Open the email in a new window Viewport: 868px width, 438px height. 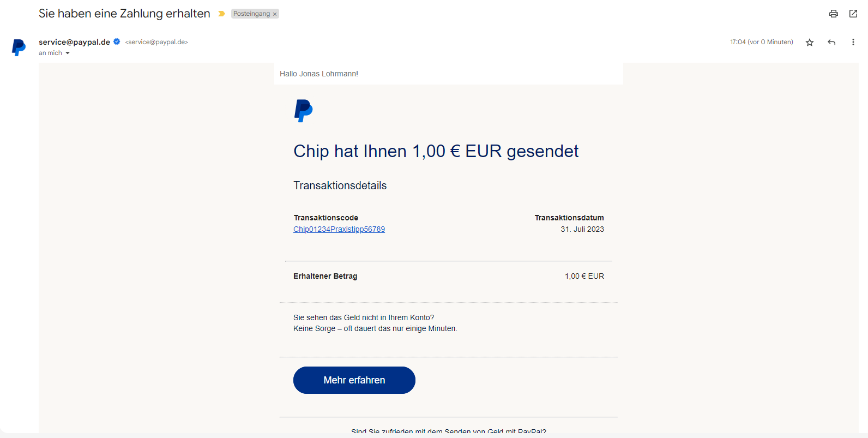853,14
